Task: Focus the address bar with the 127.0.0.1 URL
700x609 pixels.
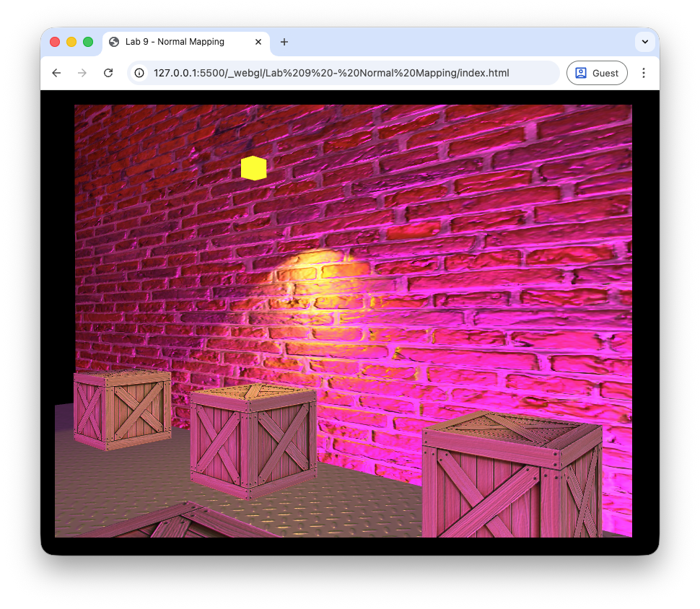Action: click(332, 73)
